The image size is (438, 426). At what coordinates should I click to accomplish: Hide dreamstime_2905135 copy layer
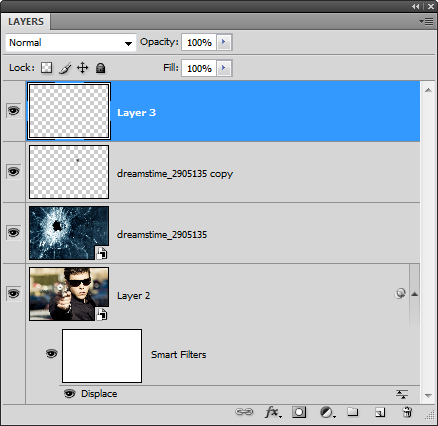(14, 172)
